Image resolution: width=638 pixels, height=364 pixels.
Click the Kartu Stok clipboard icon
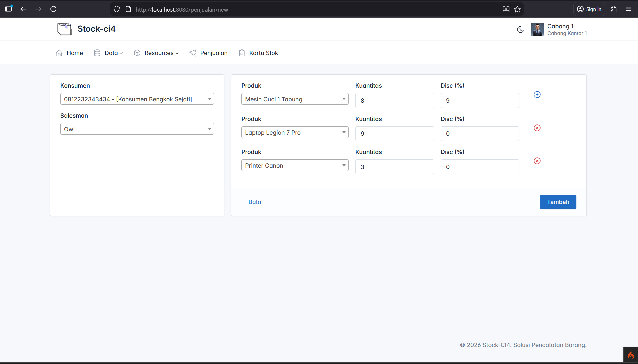(242, 53)
